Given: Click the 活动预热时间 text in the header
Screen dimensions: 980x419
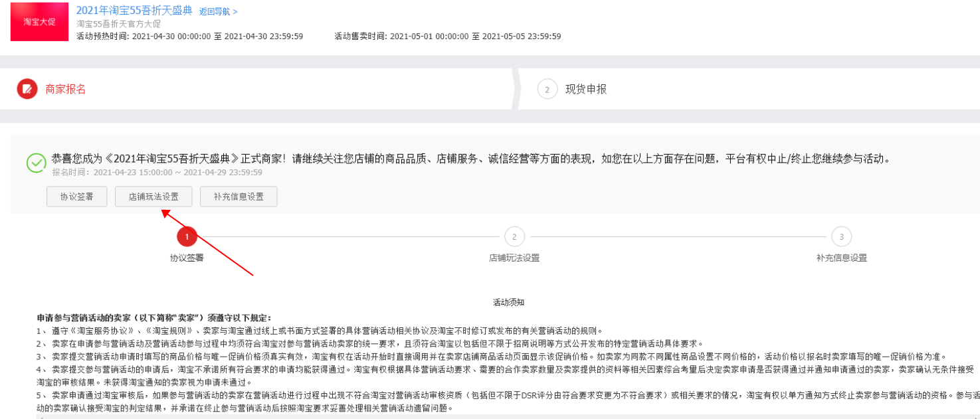Looking at the screenshot, I should [x=190, y=36].
